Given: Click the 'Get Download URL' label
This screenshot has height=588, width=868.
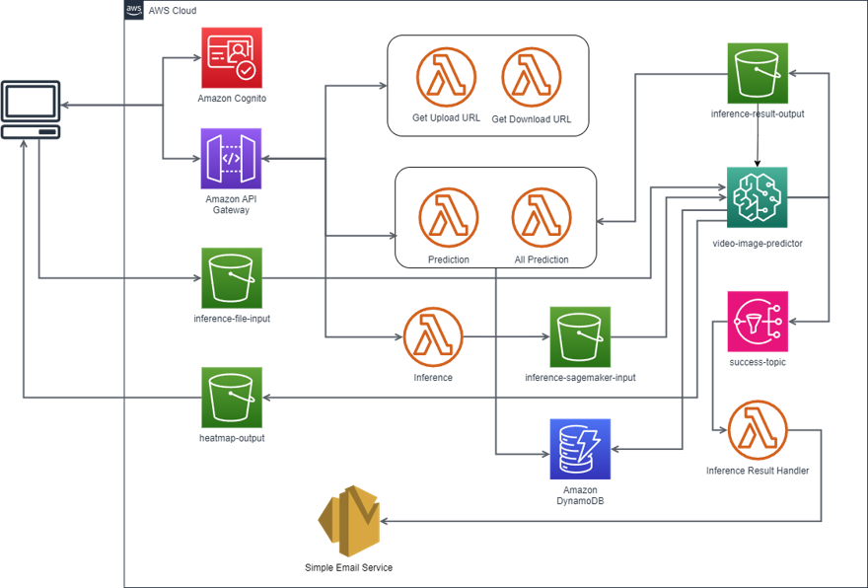Looking at the screenshot, I should [532, 119].
